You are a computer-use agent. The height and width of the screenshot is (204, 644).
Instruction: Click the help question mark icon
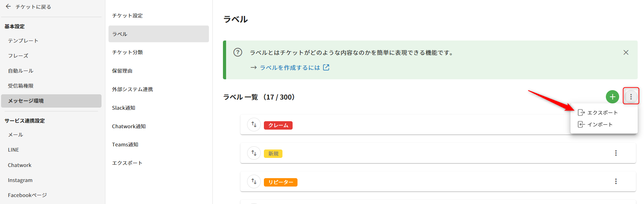(x=238, y=52)
